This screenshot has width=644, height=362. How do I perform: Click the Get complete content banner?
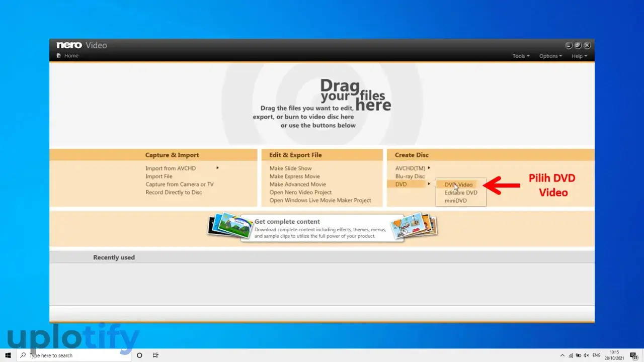tap(322, 228)
